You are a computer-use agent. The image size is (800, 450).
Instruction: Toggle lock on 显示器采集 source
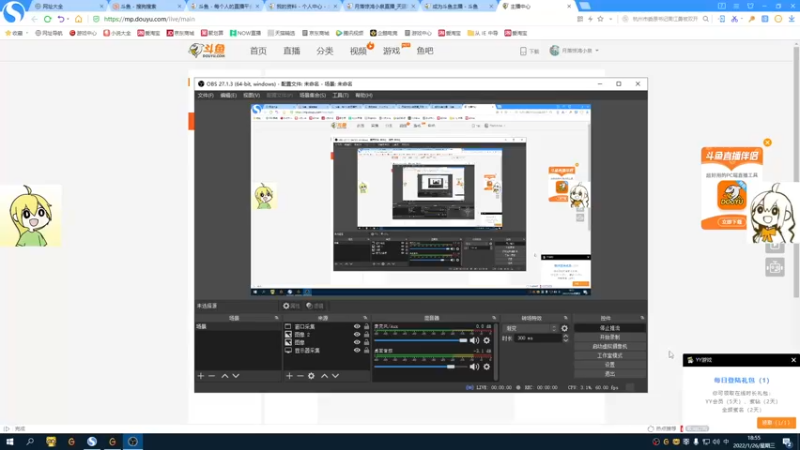[x=366, y=351]
